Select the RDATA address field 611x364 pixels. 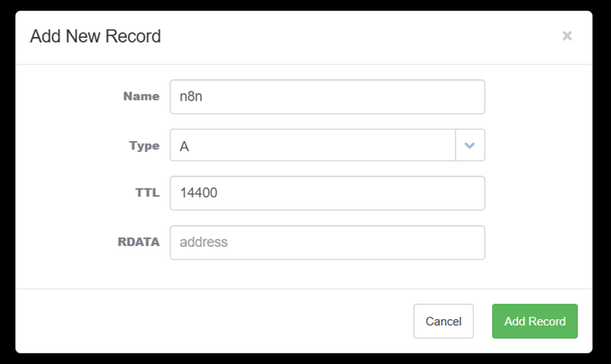click(327, 242)
